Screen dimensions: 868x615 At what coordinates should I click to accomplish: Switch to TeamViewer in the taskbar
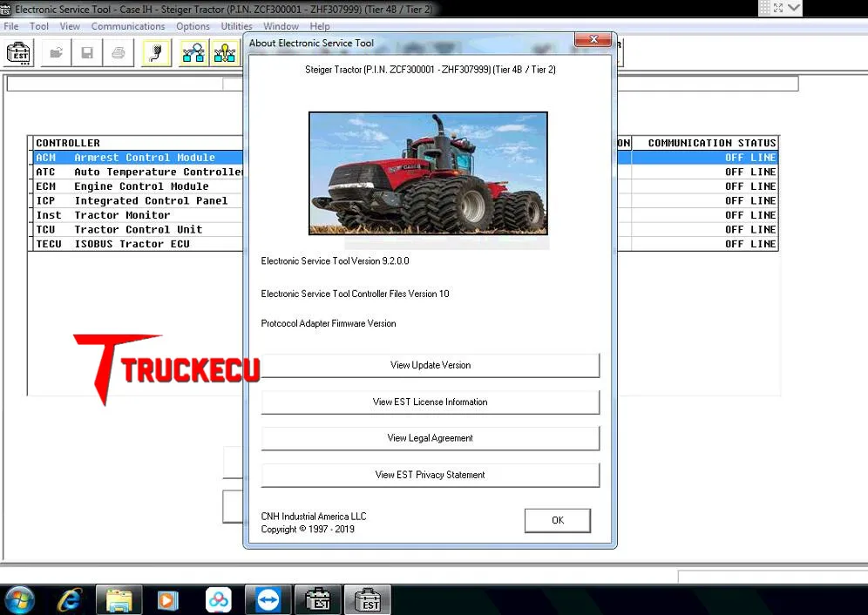coord(268,599)
